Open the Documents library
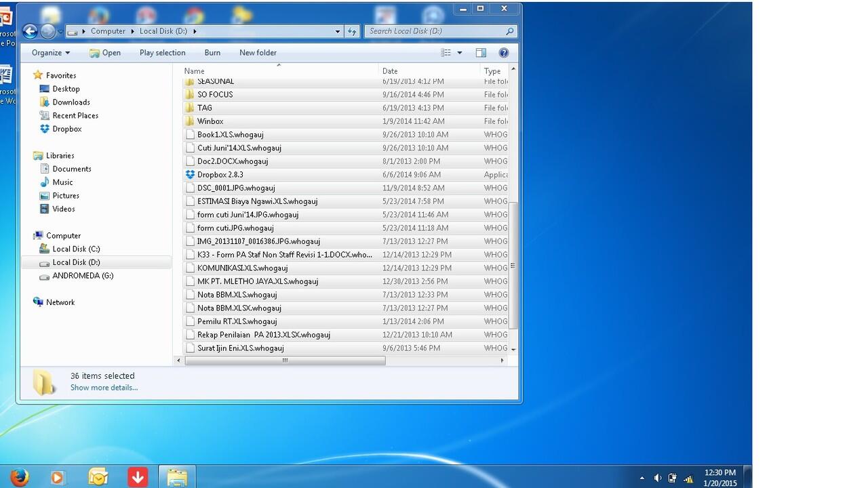Image resolution: width=868 pixels, height=488 pixels. (72, 169)
